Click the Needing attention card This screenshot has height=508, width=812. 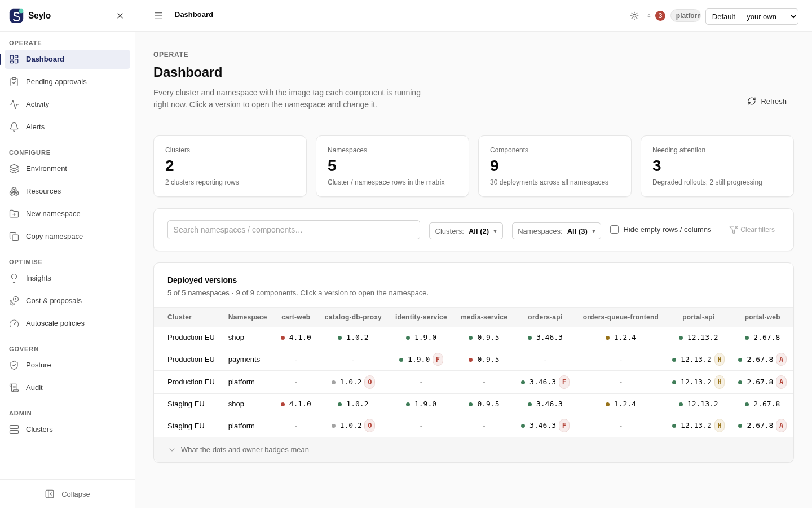tap(717, 167)
